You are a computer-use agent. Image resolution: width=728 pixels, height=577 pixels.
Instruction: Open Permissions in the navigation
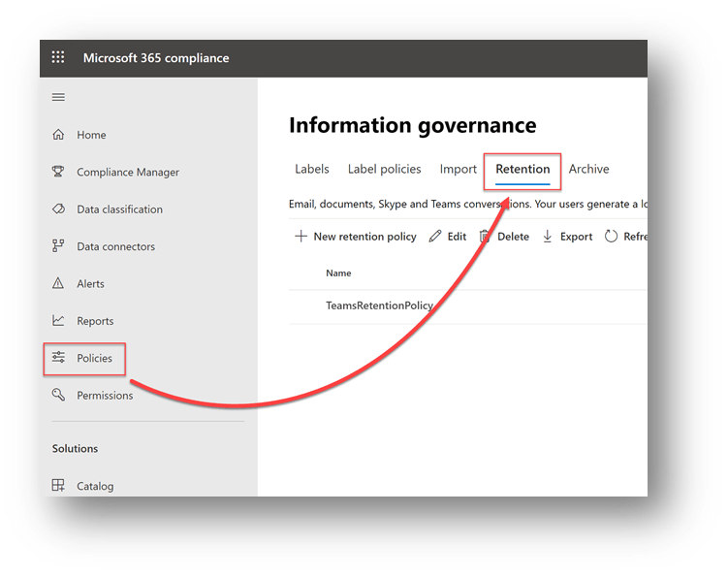[x=105, y=396]
